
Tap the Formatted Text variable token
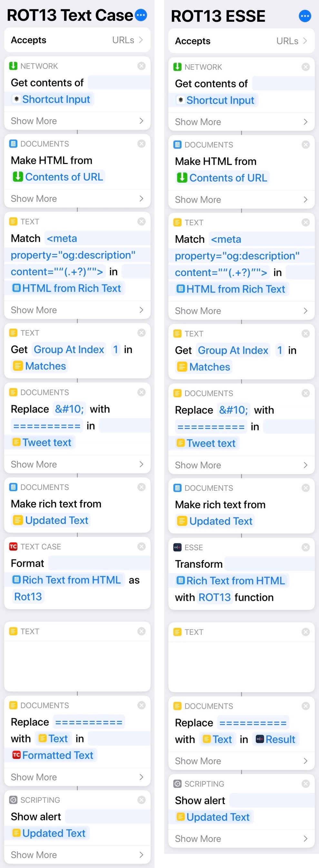click(x=54, y=755)
